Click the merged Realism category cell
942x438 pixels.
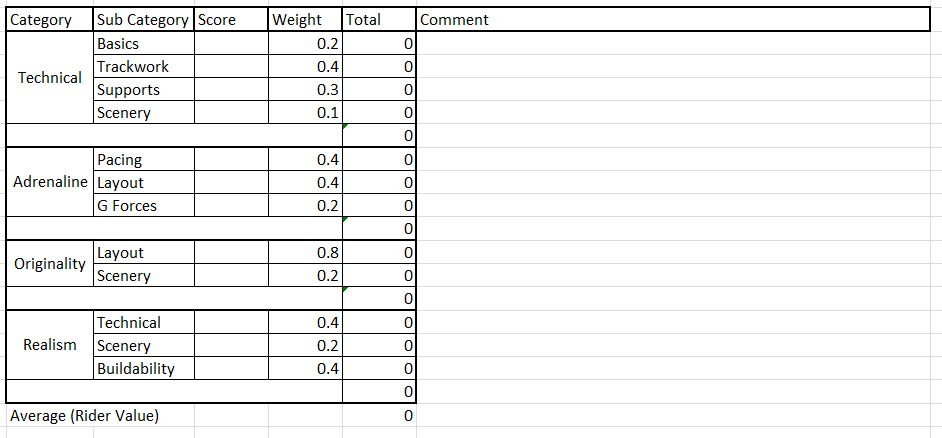tap(49, 345)
